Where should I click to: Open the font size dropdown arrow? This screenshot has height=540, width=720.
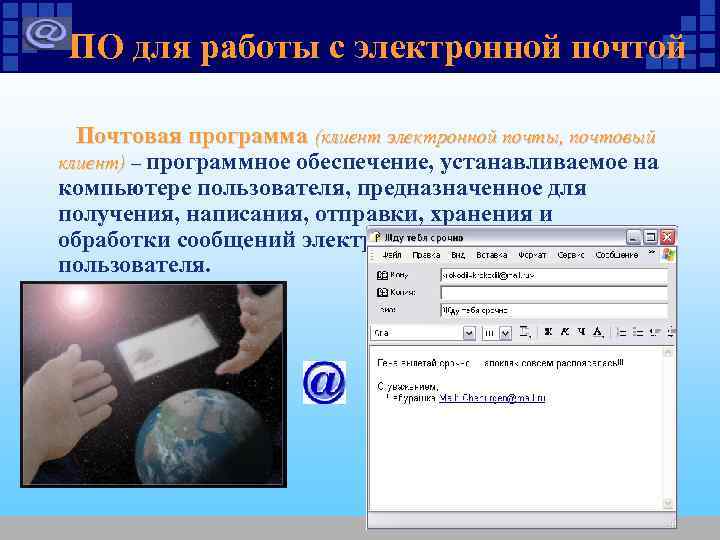tap(505, 333)
